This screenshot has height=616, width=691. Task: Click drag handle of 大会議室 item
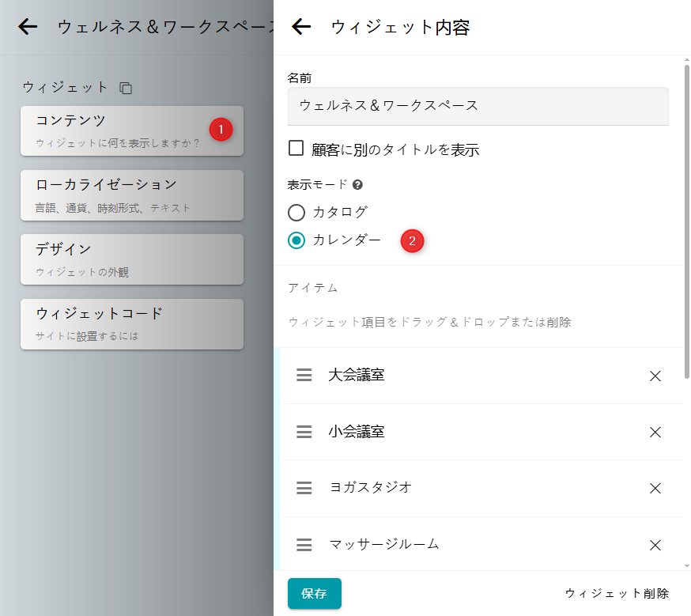click(304, 376)
